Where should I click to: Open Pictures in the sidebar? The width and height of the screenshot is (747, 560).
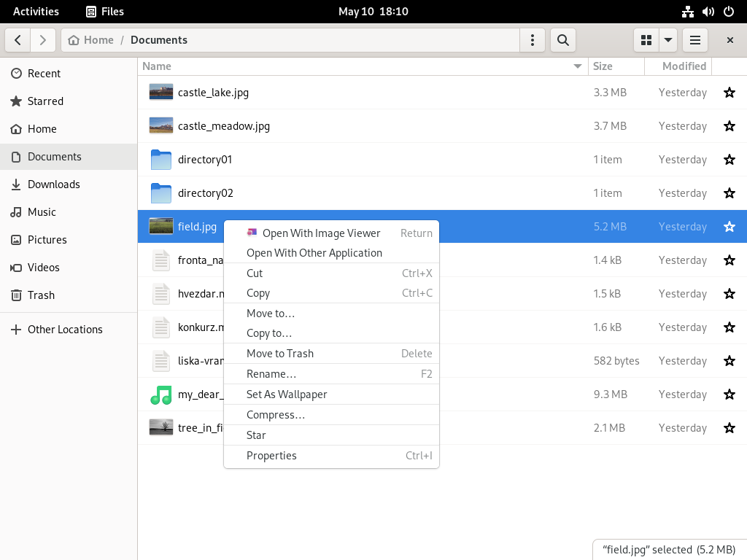(x=69, y=239)
